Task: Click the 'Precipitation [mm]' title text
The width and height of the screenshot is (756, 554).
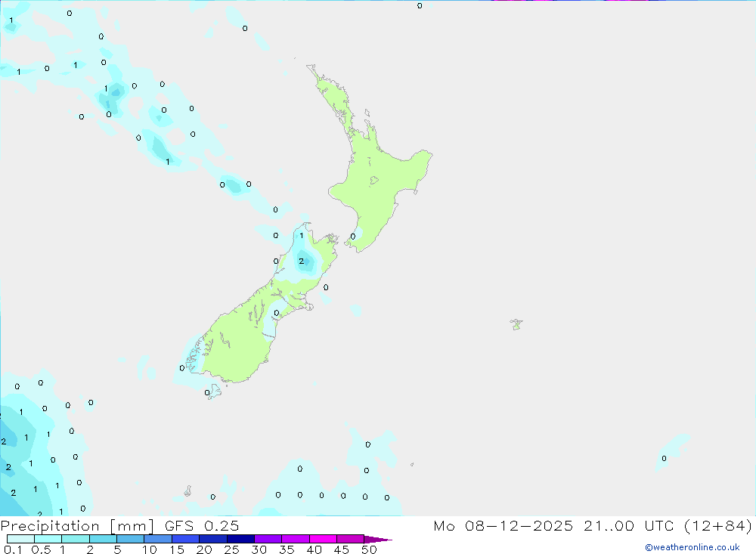Action: pyautogui.click(x=77, y=526)
